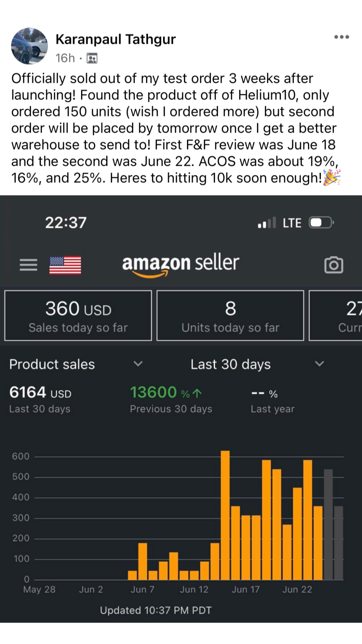Open the hamburger menu icon
The height and width of the screenshot is (644, 362).
click(x=28, y=265)
